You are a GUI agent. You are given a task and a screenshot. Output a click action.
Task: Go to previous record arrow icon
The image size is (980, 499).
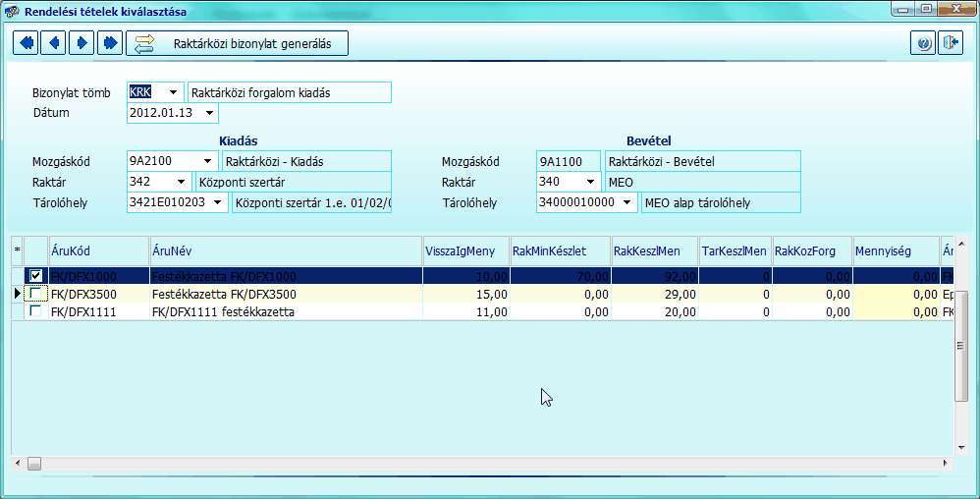point(54,43)
